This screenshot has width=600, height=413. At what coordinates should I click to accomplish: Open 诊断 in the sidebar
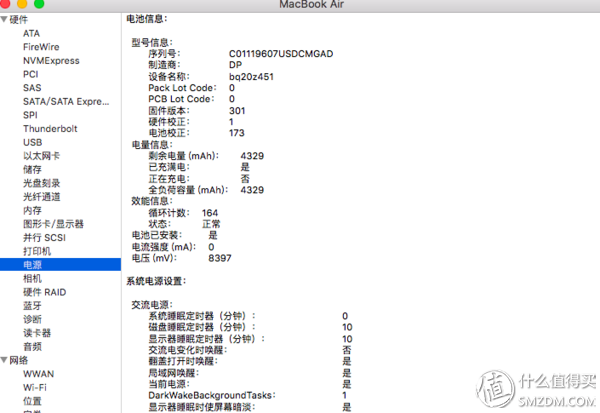32,320
